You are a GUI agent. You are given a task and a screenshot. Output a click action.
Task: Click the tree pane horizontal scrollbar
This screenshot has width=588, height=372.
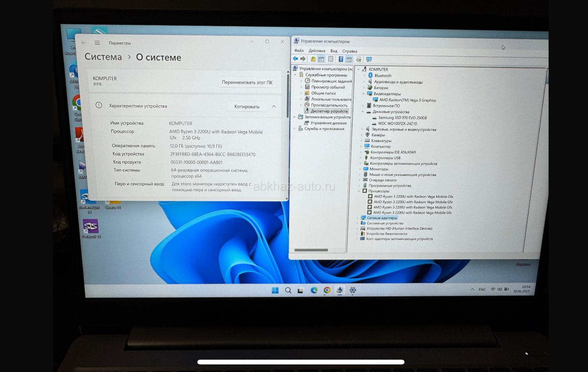point(312,250)
